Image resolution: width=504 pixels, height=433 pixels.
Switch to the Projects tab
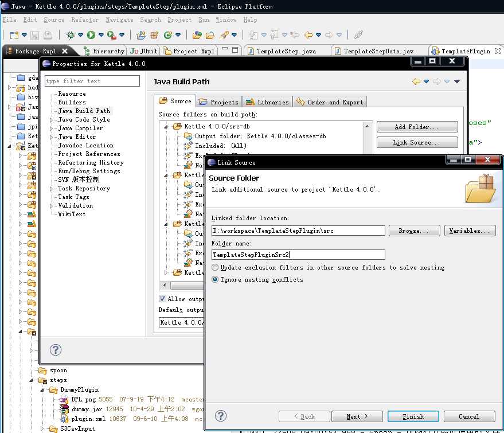click(218, 102)
